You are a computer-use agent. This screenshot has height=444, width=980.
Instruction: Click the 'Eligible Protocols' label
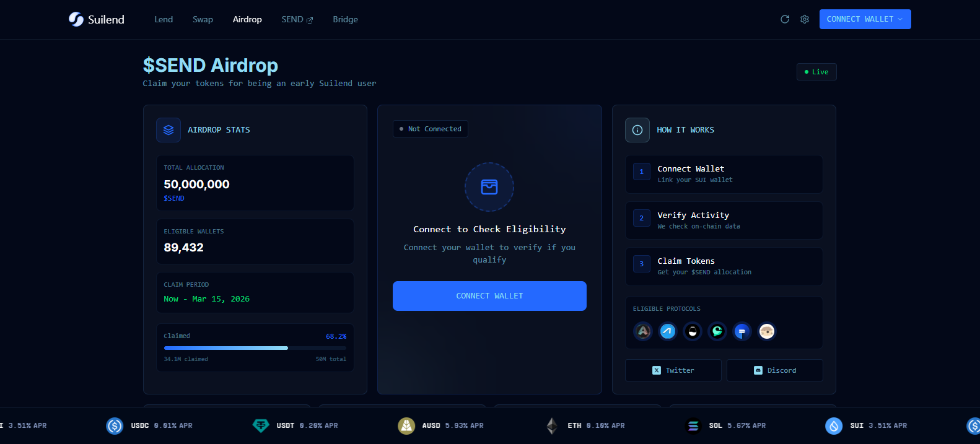click(x=667, y=309)
